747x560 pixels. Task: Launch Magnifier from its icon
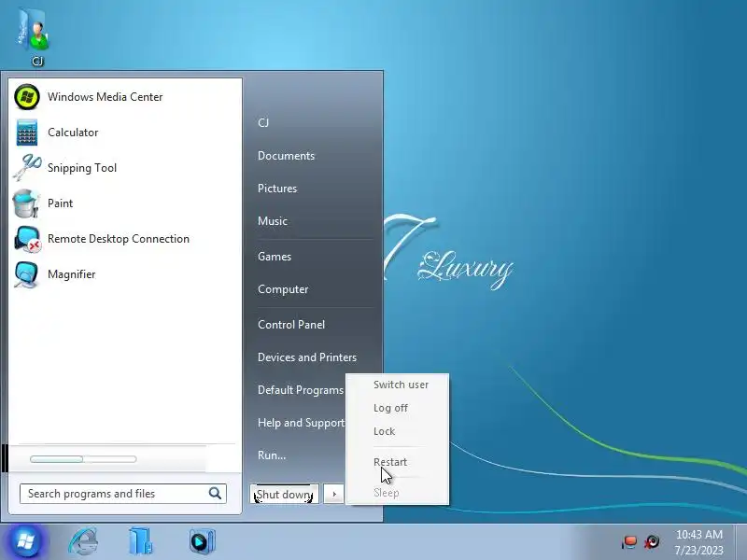click(x=26, y=274)
